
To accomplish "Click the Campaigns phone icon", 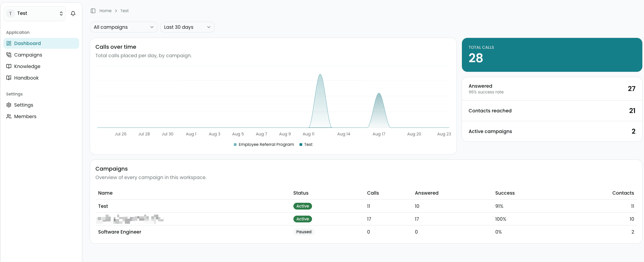I will 9,55.
